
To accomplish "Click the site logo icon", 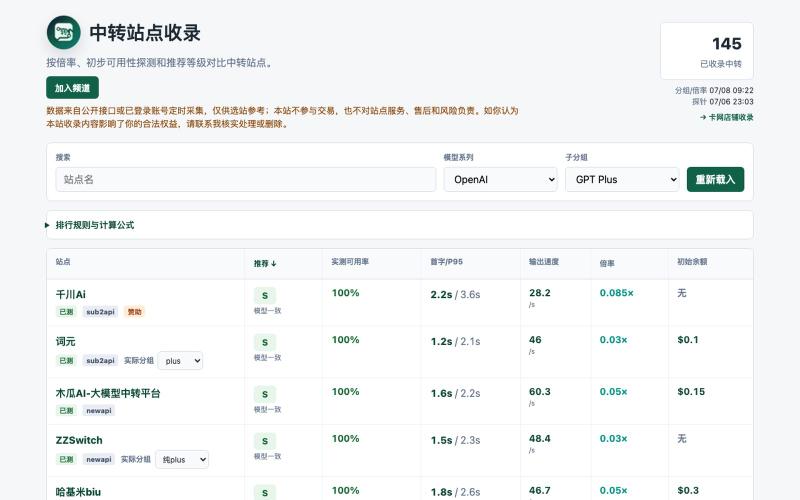I will 64,33.
